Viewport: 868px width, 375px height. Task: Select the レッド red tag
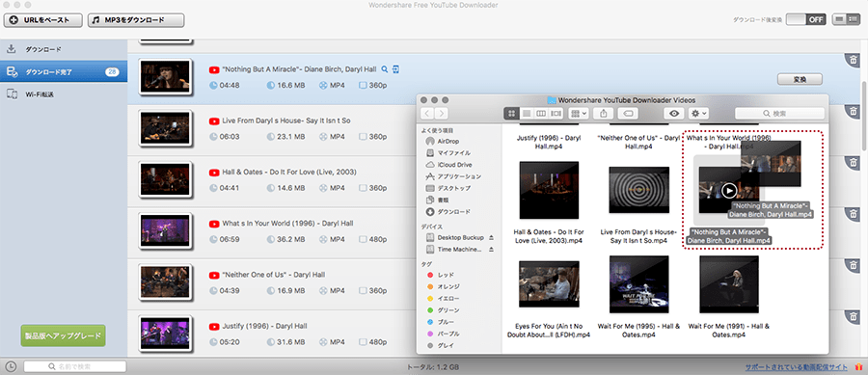(x=445, y=275)
